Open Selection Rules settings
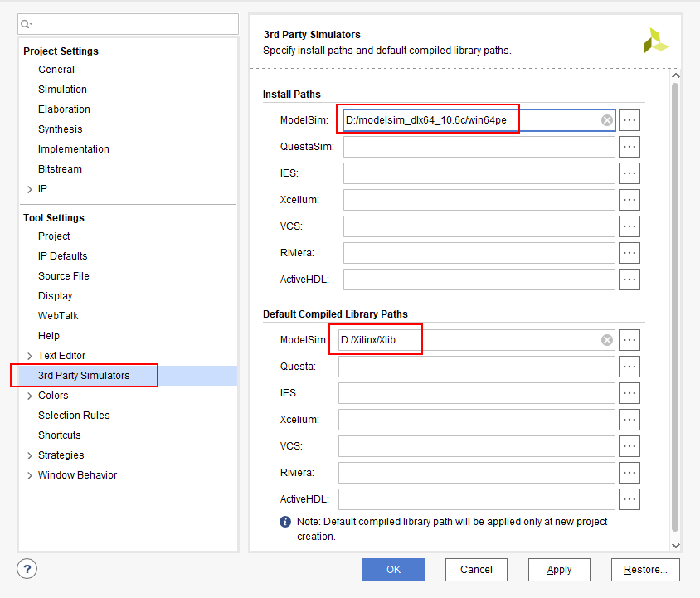The width and height of the screenshot is (700, 598). [x=74, y=416]
